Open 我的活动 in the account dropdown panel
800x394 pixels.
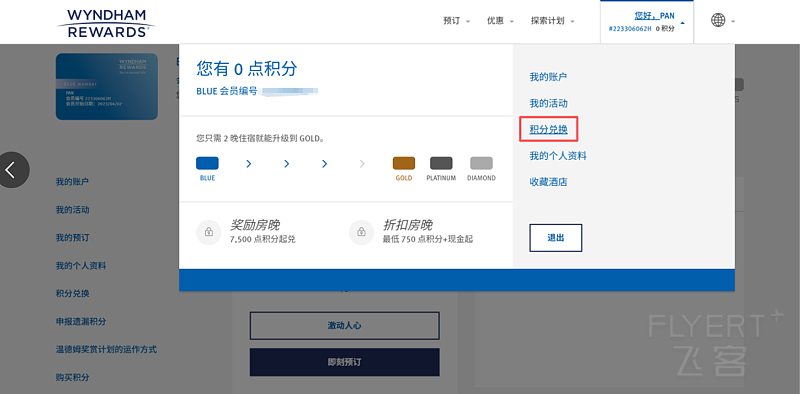pos(548,104)
